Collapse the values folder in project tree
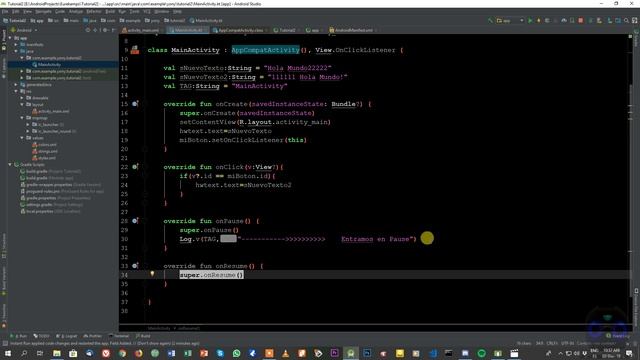The height and width of the screenshot is (360, 640). pos(22,138)
